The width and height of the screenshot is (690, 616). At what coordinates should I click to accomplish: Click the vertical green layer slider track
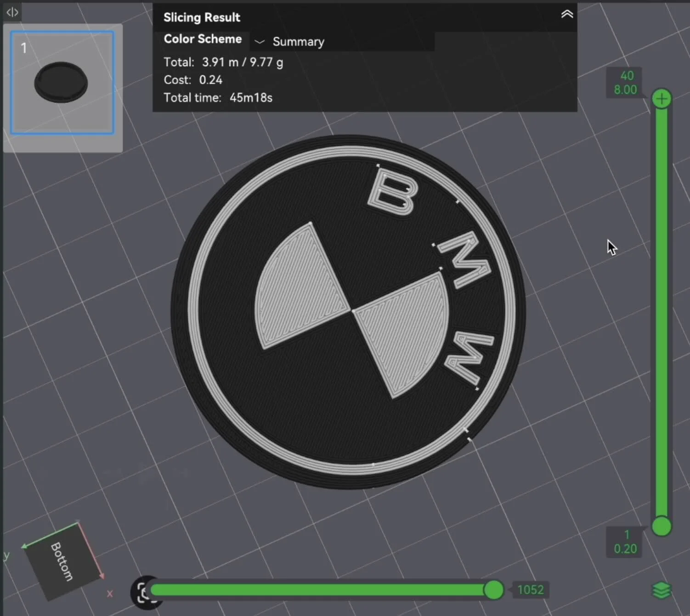pos(662,312)
